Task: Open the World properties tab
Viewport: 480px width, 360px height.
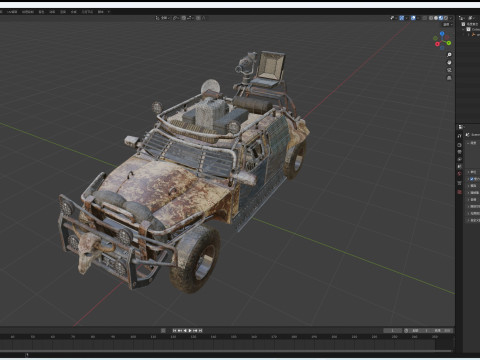Action: [459, 173]
